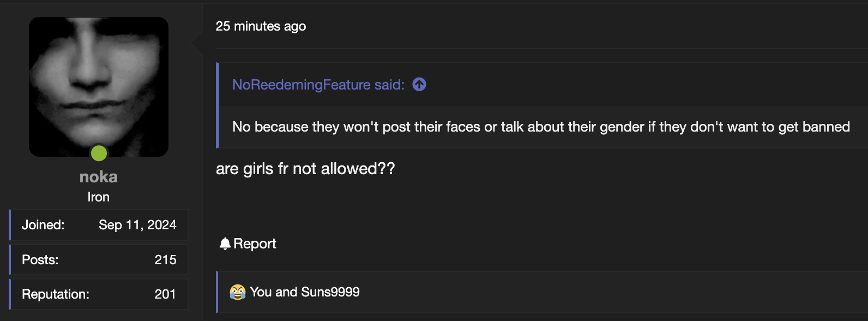This screenshot has width=868, height=321.
Task: Click the Posts label in the user stats
Action: (x=40, y=260)
